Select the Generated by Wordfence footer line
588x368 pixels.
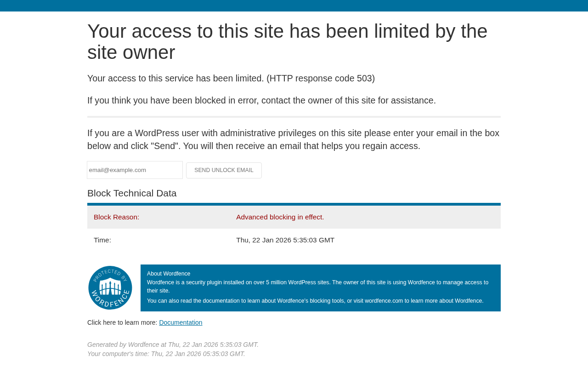pyautogui.click(x=173, y=345)
